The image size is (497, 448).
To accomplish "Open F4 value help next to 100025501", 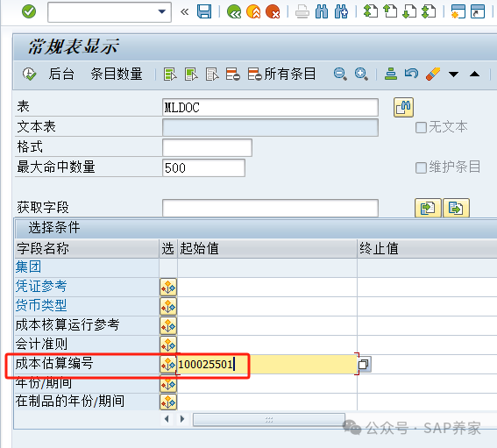I will coord(365,365).
